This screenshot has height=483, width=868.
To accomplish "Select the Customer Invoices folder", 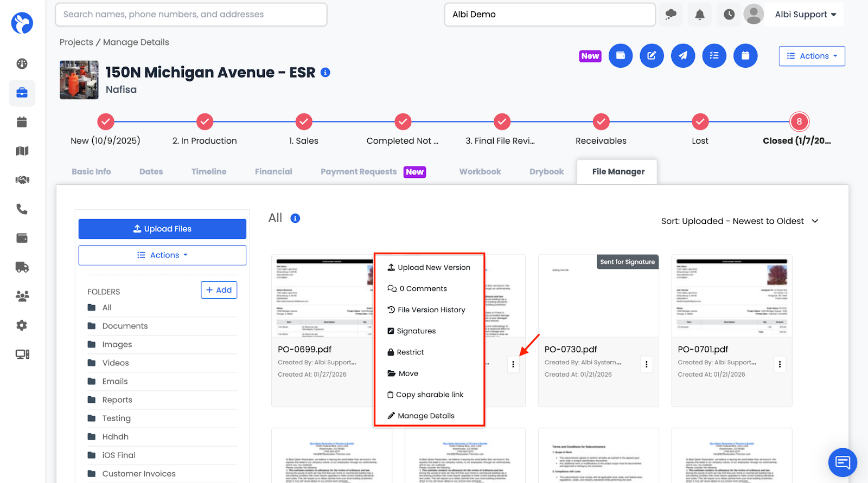I will pos(138,474).
